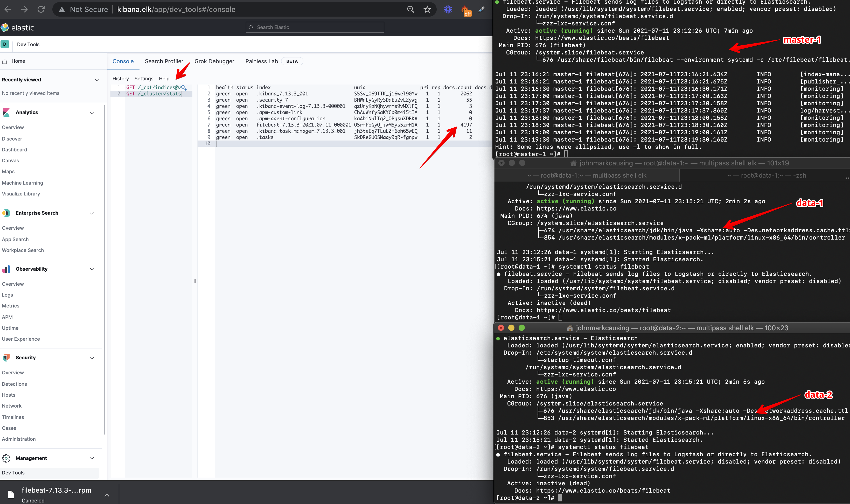850x504 pixels.
Task: Click the green D space avatar
Action: [x=5, y=44]
